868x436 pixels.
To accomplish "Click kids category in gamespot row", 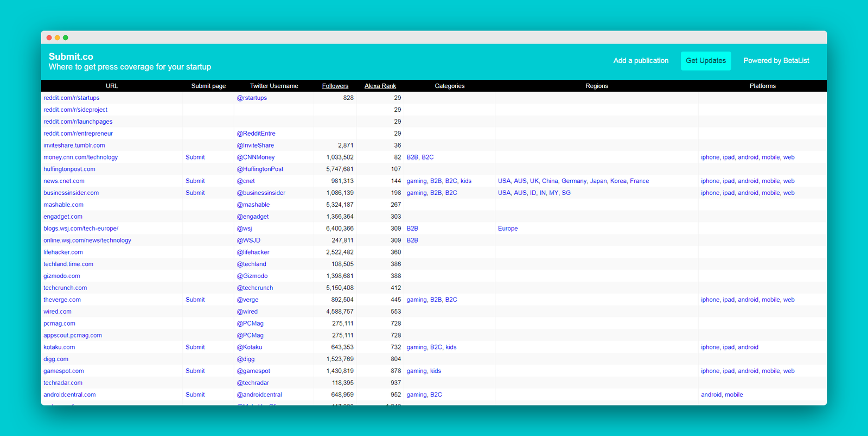I will [436, 371].
